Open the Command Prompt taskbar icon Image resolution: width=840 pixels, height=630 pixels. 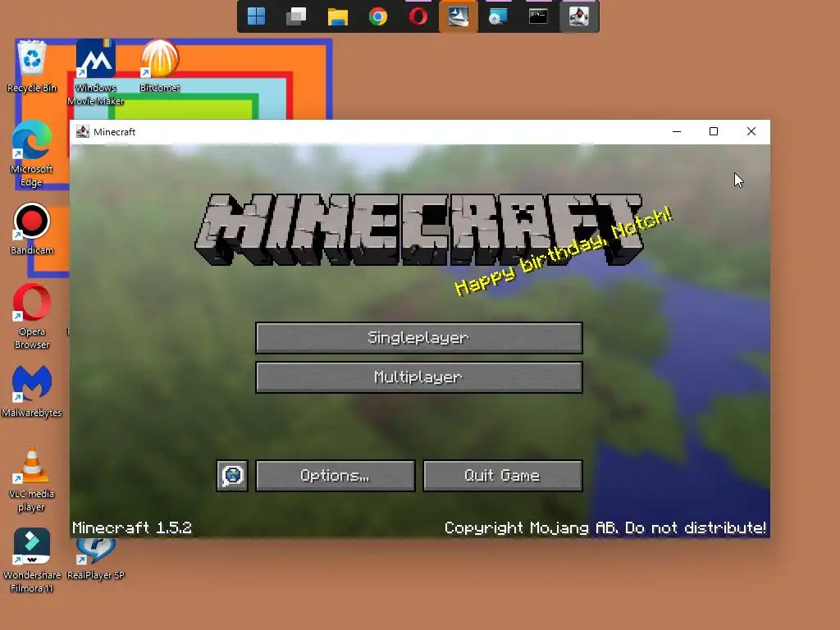pyautogui.click(x=538, y=16)
